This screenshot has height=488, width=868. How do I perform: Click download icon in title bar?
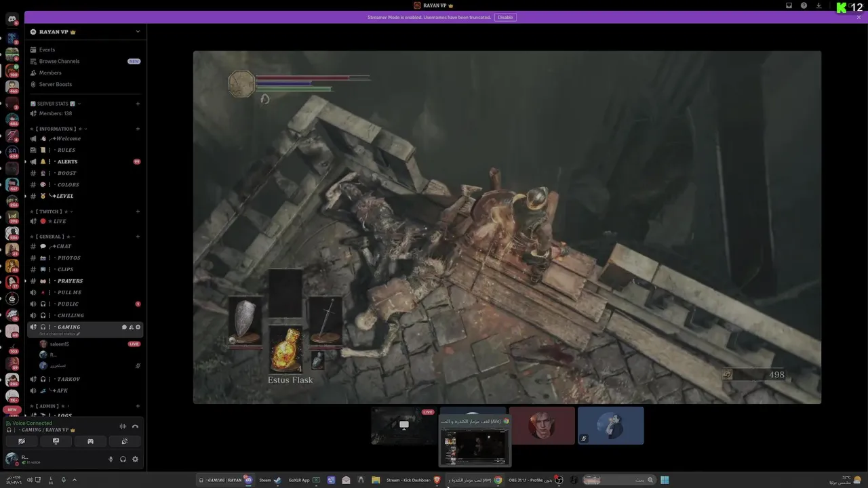click(818, 5)
